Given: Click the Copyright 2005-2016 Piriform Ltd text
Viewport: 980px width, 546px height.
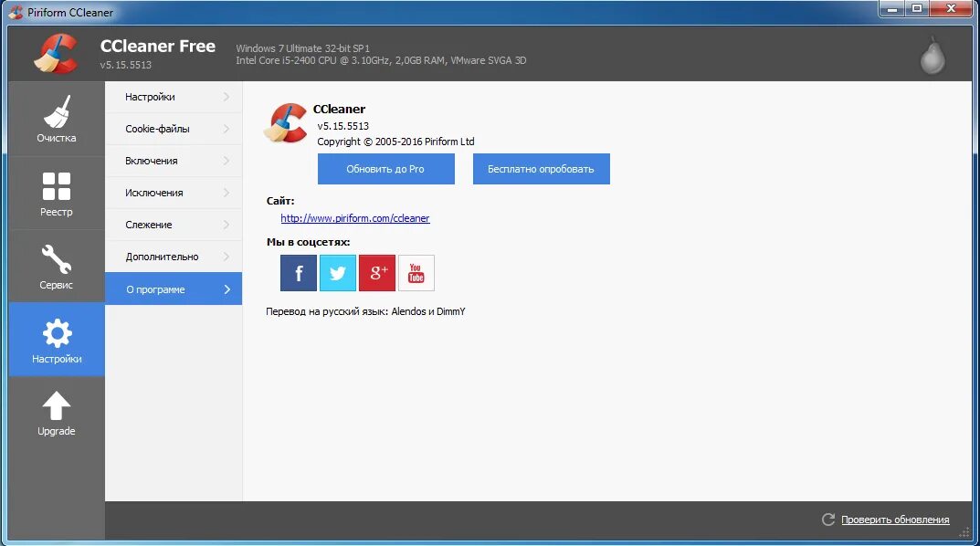Looking at the screenshot, I should point(395,142).
